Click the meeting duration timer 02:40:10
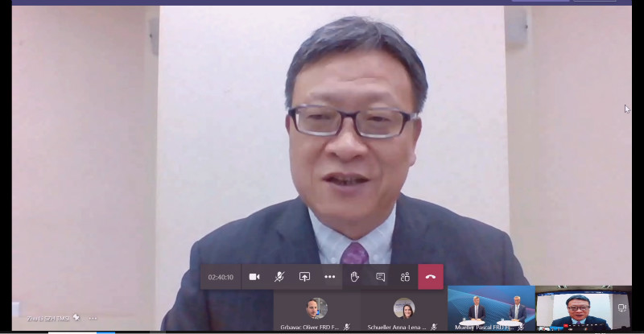The image size is (644, 334). click(x=221, y=278)
